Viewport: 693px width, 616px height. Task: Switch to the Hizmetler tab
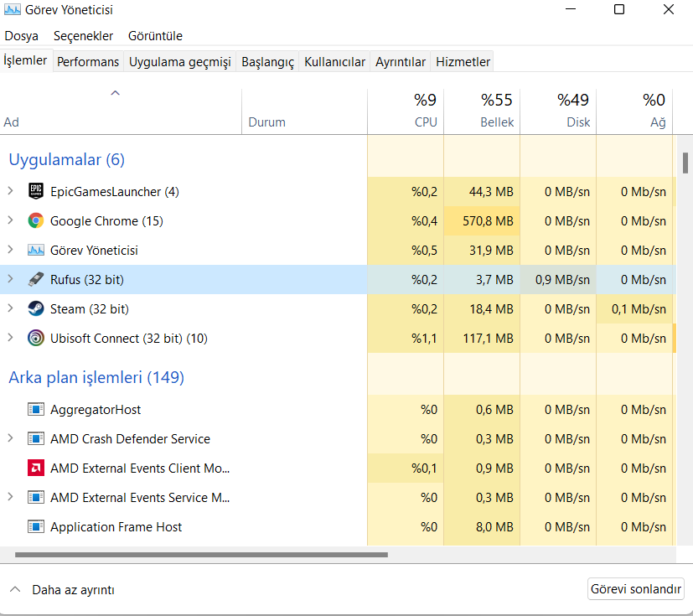(463, 61)
